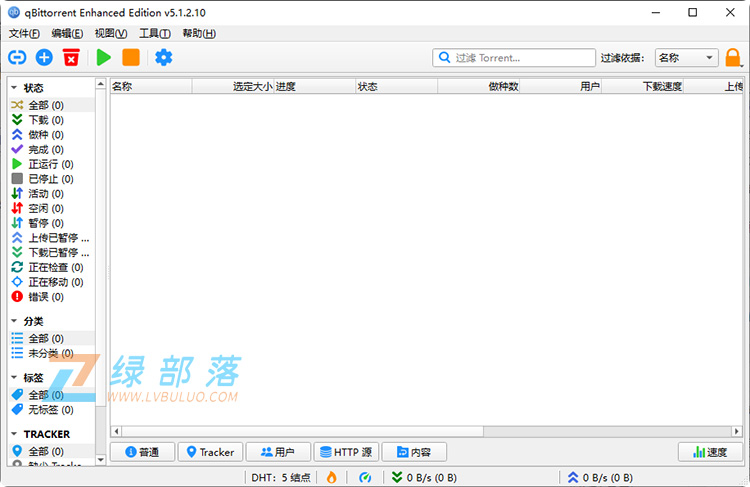The height and width of the screenshot is (487, 750).
Task: Select the 空闲 (0) status filter
Action: [52, 209]
